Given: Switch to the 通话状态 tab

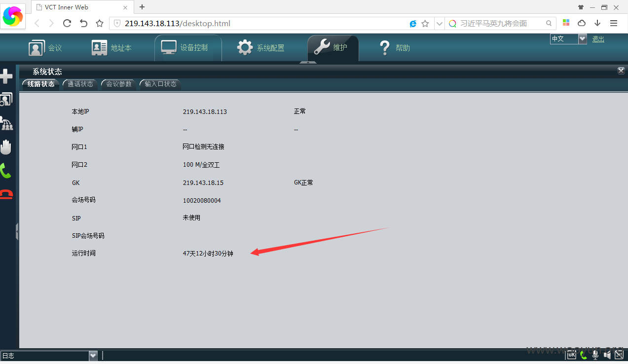Looking at the screenshot, I should click(x=80, y=84).
